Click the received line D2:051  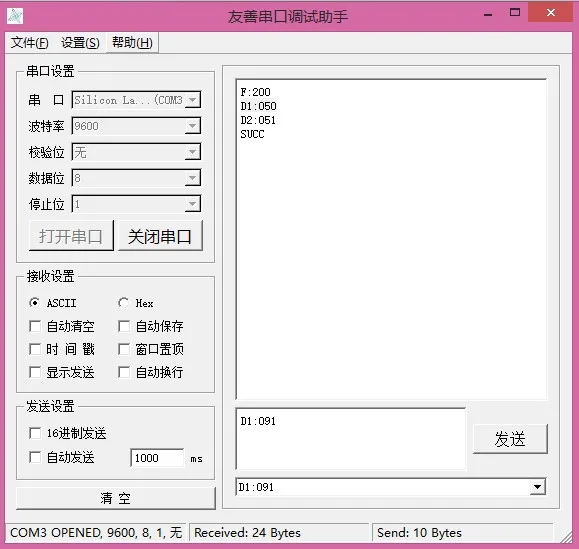(x=258, y=120)
